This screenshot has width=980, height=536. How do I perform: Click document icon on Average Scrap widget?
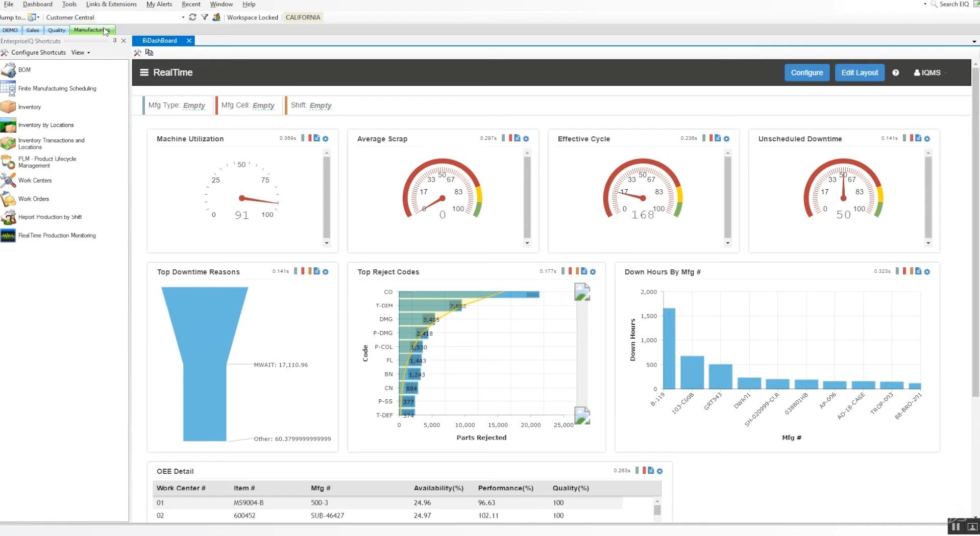(517, 138)
